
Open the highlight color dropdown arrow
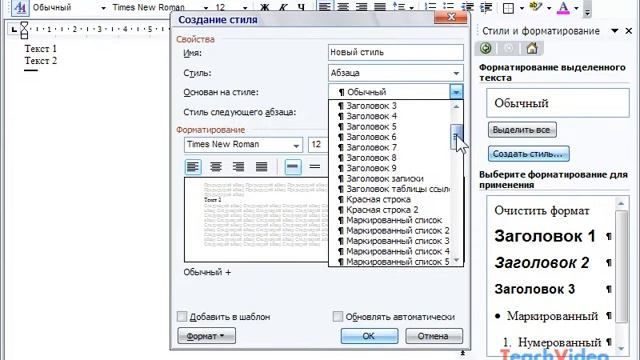click(549, 8)
